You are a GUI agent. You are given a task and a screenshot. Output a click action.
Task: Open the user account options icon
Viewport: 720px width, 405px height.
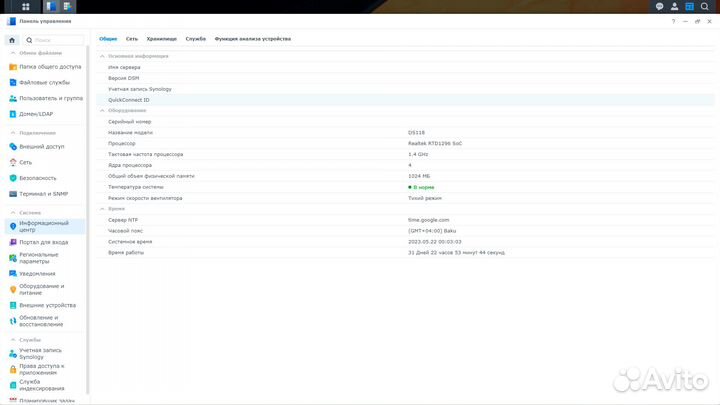tap(675, 6)
